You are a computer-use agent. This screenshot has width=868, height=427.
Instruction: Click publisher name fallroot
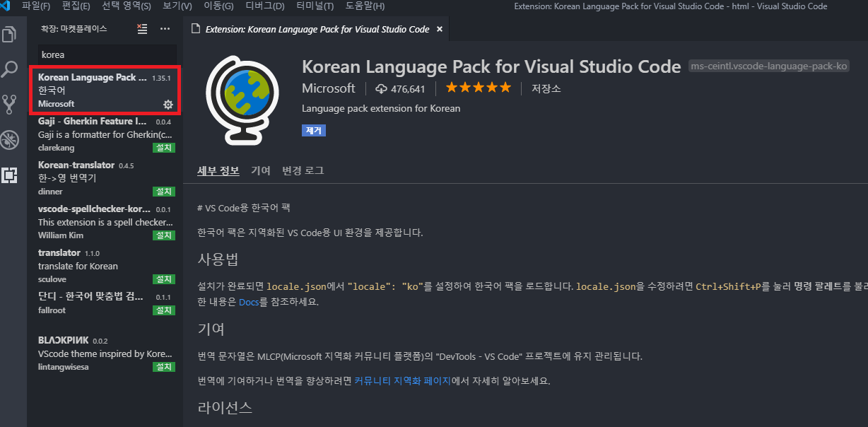(x=52, y=310)
